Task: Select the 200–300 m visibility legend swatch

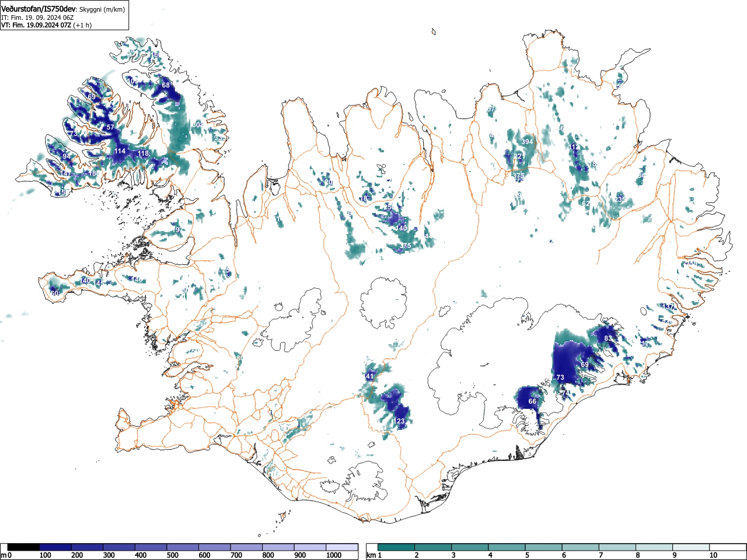Action: pos(87,547)
